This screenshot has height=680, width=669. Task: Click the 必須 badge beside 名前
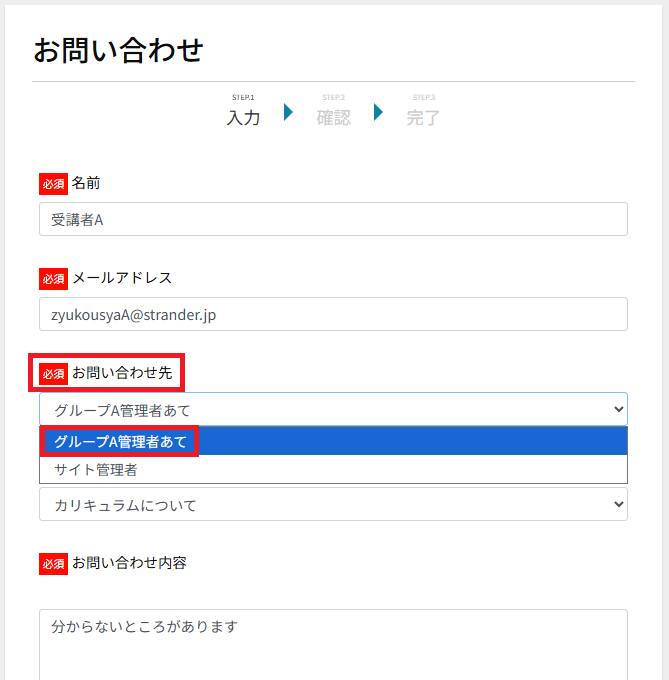coord(53,184)
